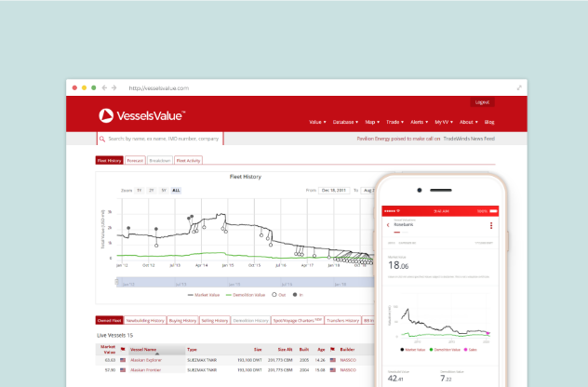Screen dimensions: 588x387
Task: Click the builder flag in the Alaskan Explorer row
Action: [x=333, y=360]
